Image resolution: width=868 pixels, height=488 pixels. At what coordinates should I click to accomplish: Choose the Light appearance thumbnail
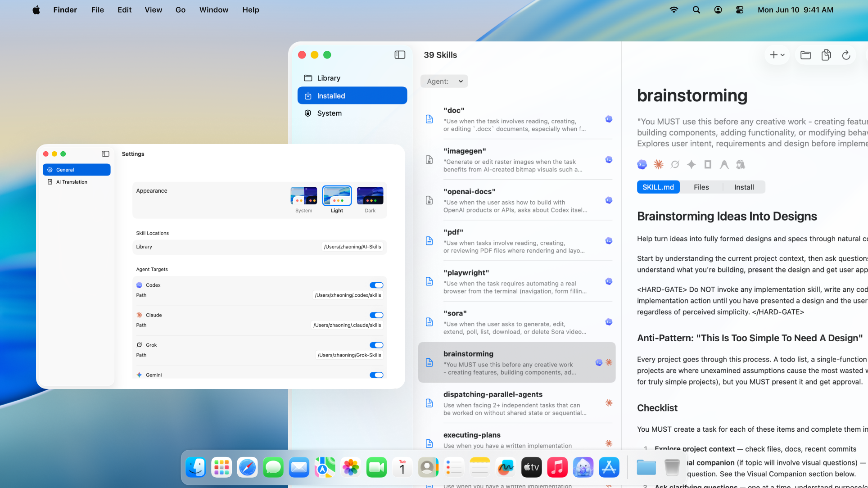pyautogui.click(x=337, y=195)
